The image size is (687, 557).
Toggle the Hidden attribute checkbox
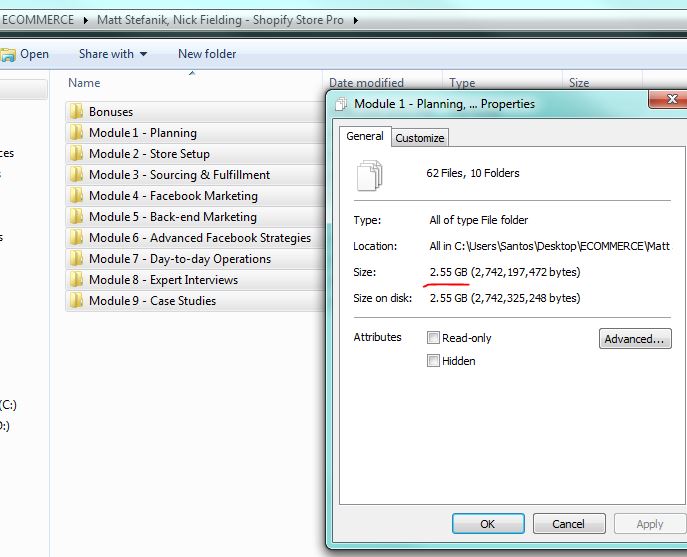pyautogui.click(x=434, y=361)
